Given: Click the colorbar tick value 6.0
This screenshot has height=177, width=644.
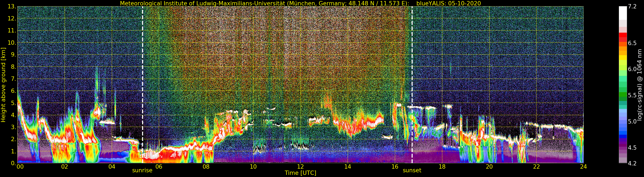Looking at the screenshot, I should (632, 69).
